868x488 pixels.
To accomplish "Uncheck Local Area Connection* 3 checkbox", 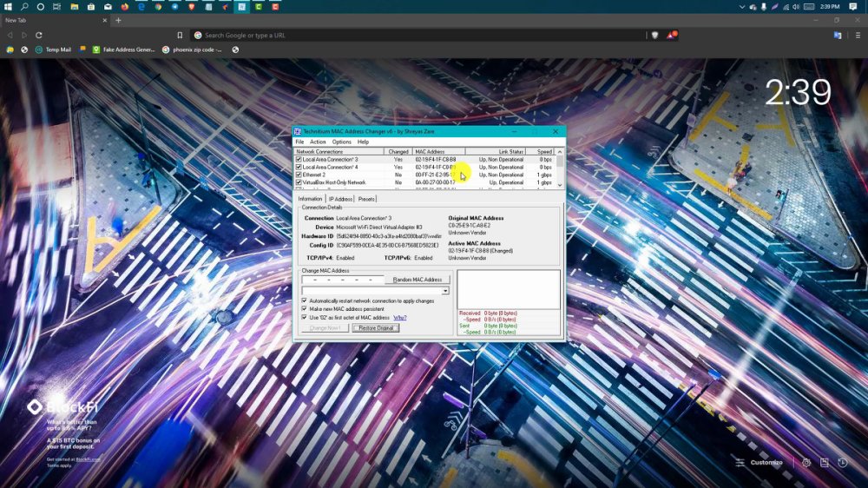I will tap(299, 159).
